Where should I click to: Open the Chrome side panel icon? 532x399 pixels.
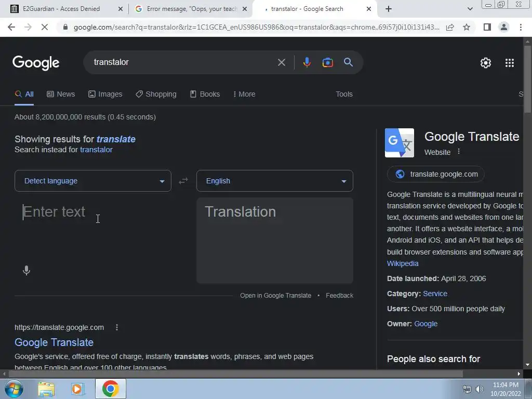pos(487,27)
